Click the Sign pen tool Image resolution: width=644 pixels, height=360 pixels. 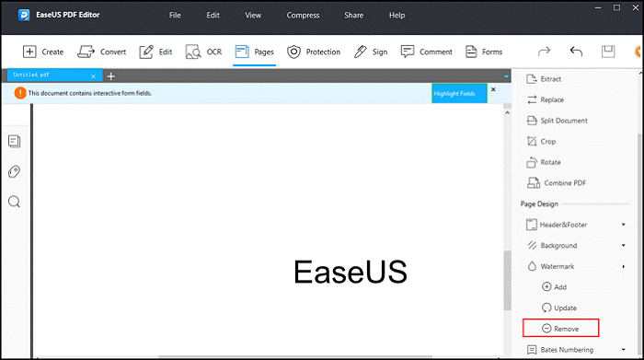371,52
